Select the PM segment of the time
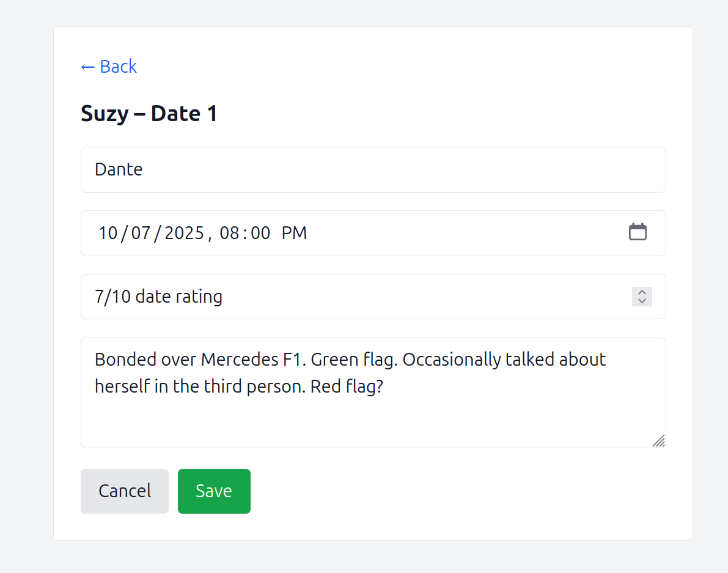Image resolution: width=728 pixels, height=573 pixels. pos(294,233)
